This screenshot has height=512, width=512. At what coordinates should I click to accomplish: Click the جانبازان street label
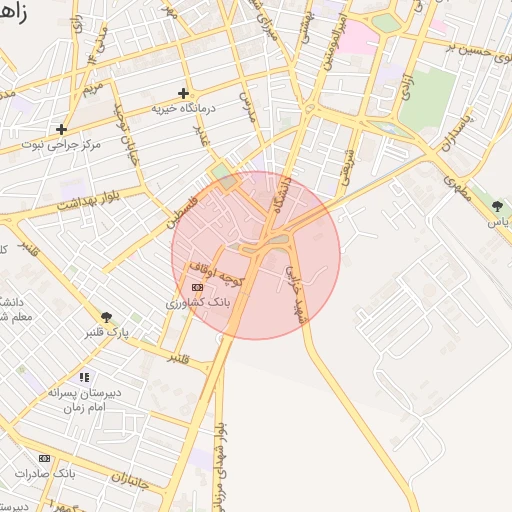[x=130, y=482]
